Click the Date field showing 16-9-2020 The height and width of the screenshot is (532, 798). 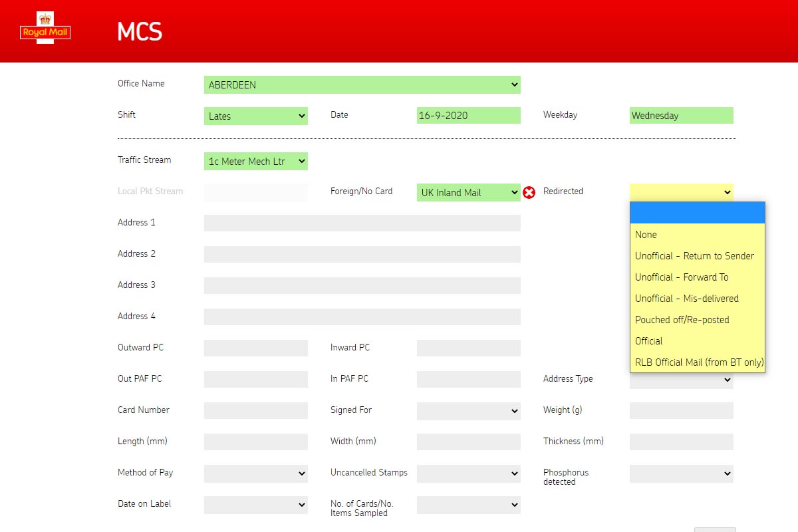coord(468,116)
